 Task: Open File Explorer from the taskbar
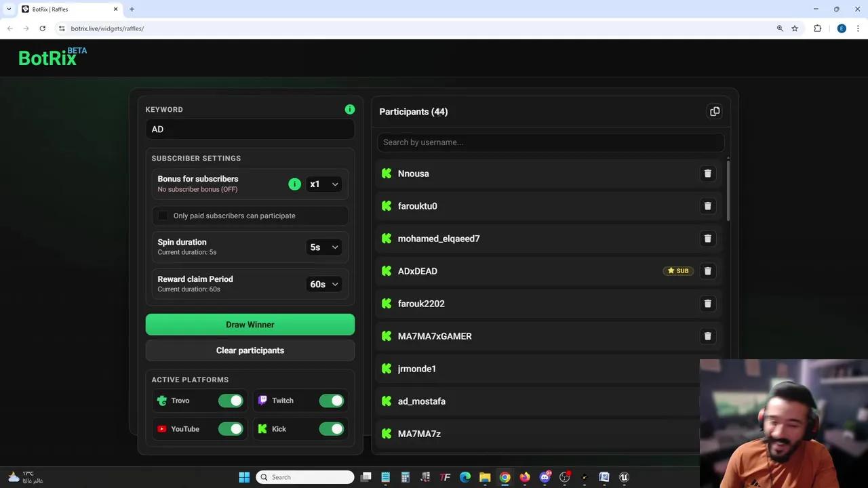485,477
